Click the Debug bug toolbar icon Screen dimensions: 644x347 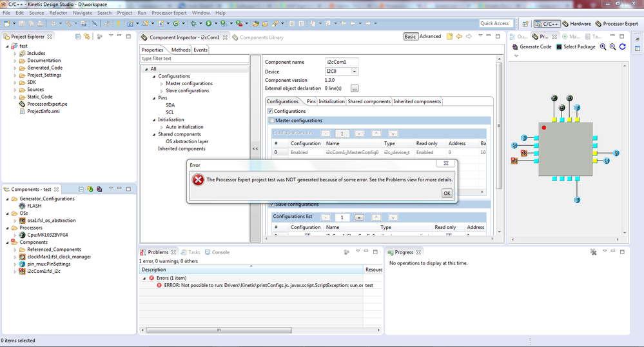tap(193, 24)
